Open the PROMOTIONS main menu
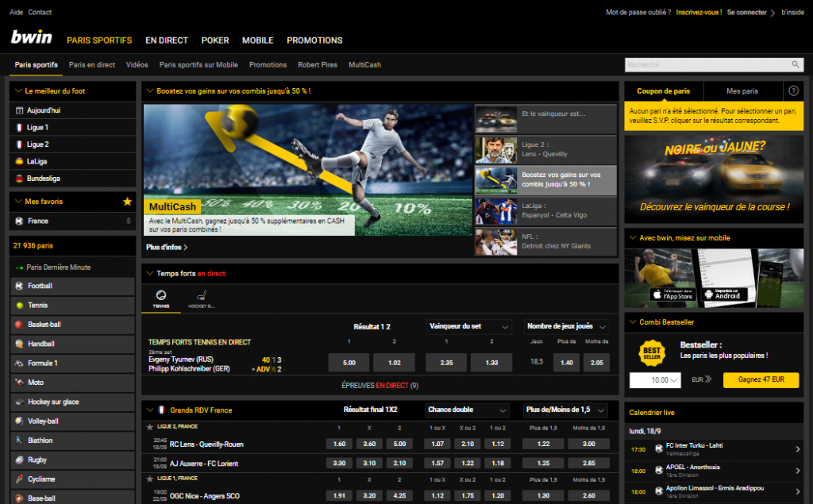This screenshot has width=813, height=504. coord(314,40)
